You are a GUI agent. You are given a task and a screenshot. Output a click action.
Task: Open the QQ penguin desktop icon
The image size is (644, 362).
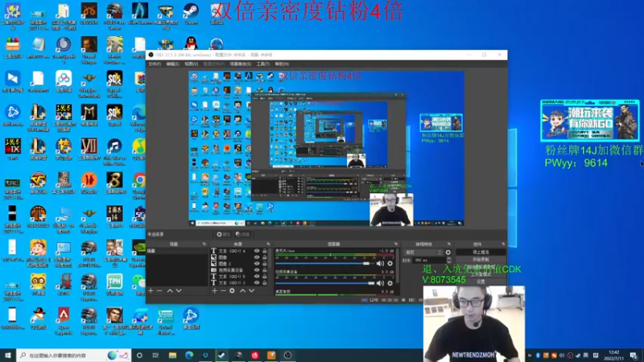coord(191,44)
